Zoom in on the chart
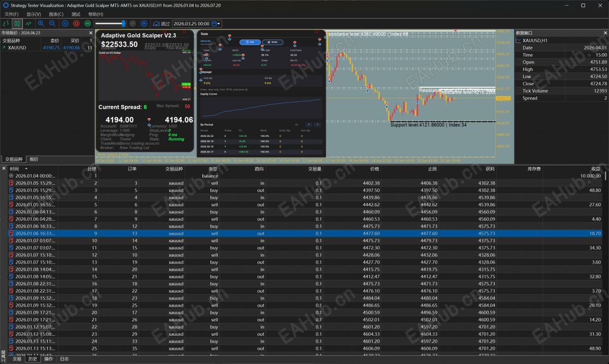609x364 pixels. pos(41,23)
